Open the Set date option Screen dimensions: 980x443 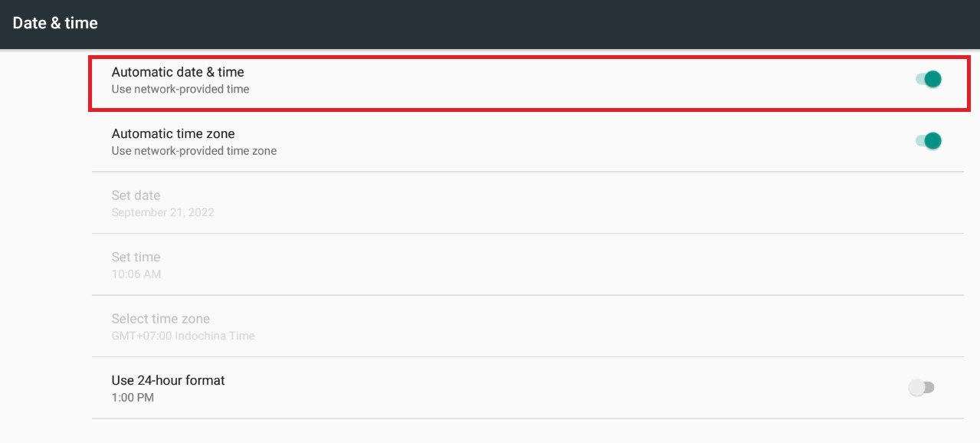136,195
